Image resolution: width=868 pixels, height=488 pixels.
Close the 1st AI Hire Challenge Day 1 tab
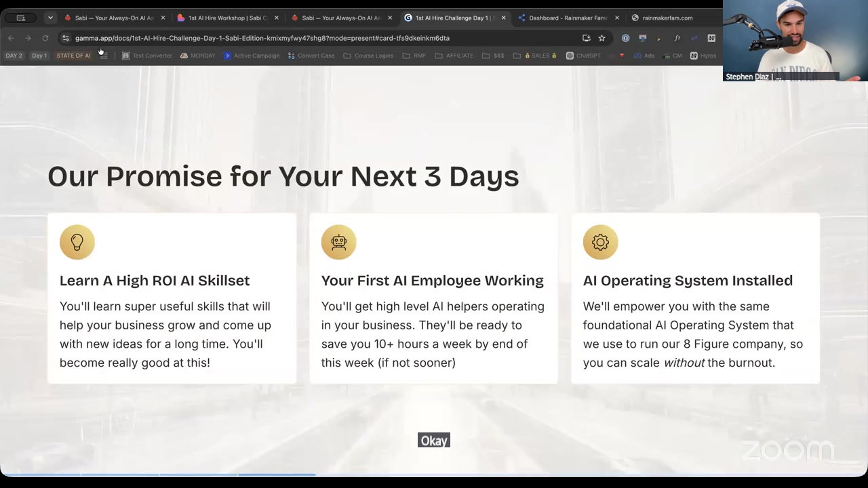[x=503, y=18]
